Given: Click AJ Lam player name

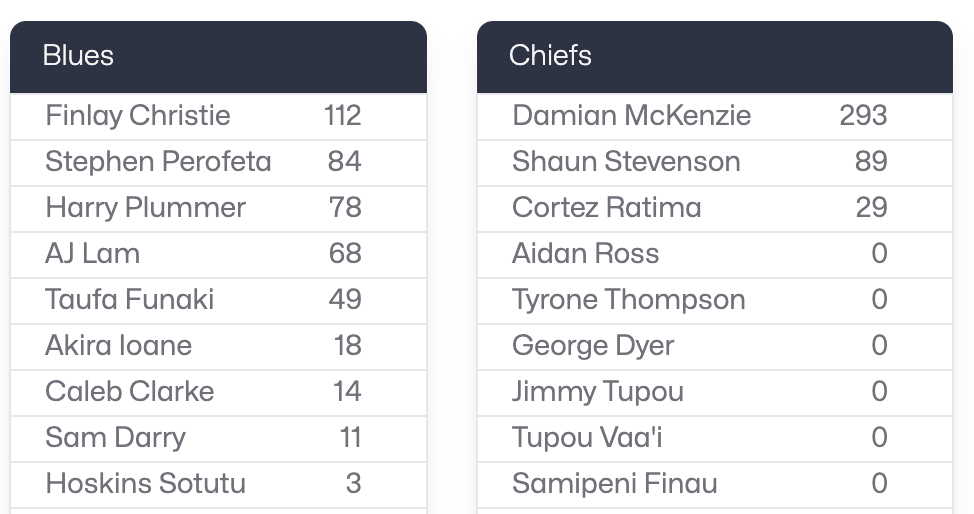Looking at the screenshot, I should pyautogui.click(x=92, y=254).
